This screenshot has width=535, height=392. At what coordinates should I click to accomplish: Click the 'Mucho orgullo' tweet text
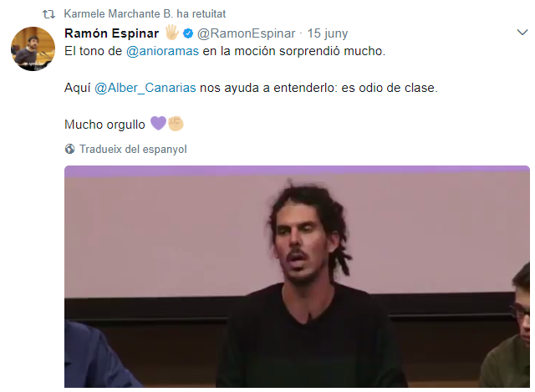(104, 125)
